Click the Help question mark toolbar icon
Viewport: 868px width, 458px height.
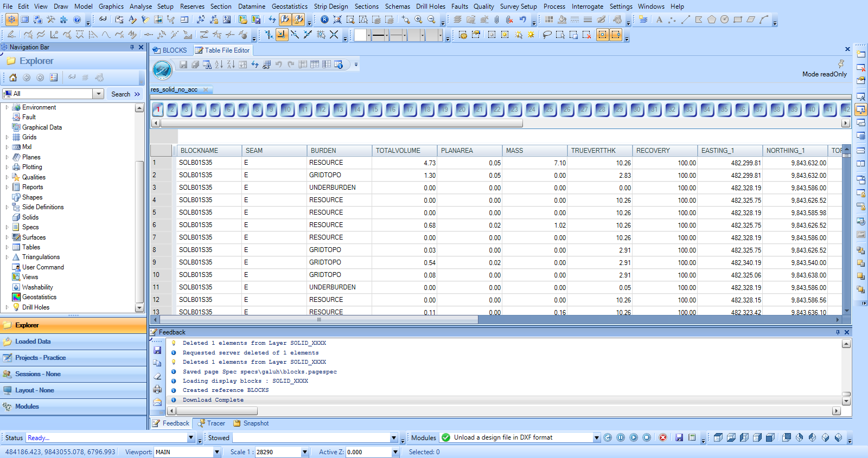coord(77,20)
